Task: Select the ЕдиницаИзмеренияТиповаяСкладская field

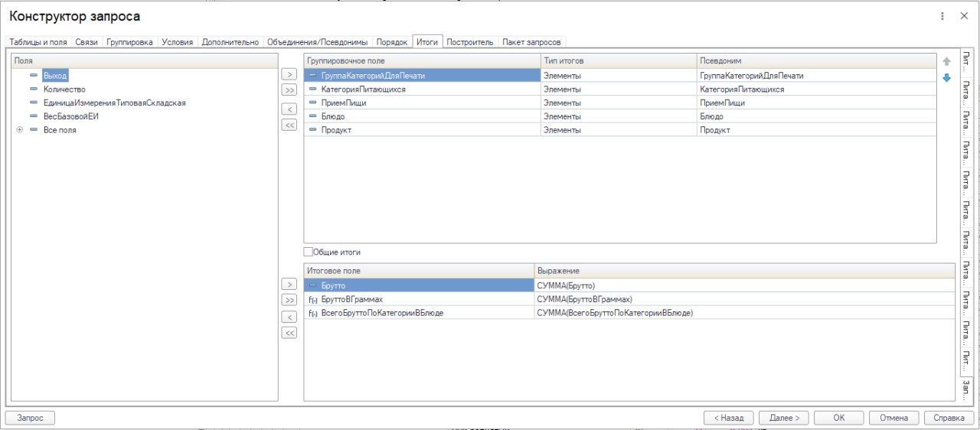Action: (x=115, y=103)
